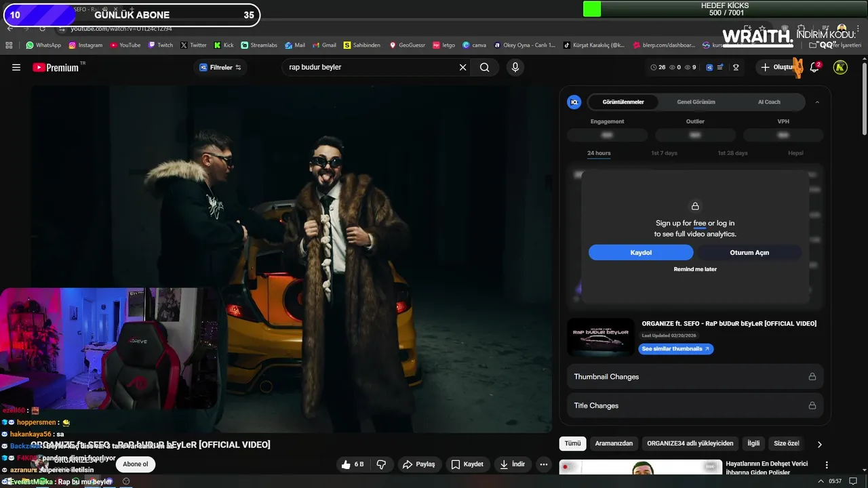This screenshot has width=868, height=488.
Task: Click the Kaydet save button
Action: click(467, 464)
